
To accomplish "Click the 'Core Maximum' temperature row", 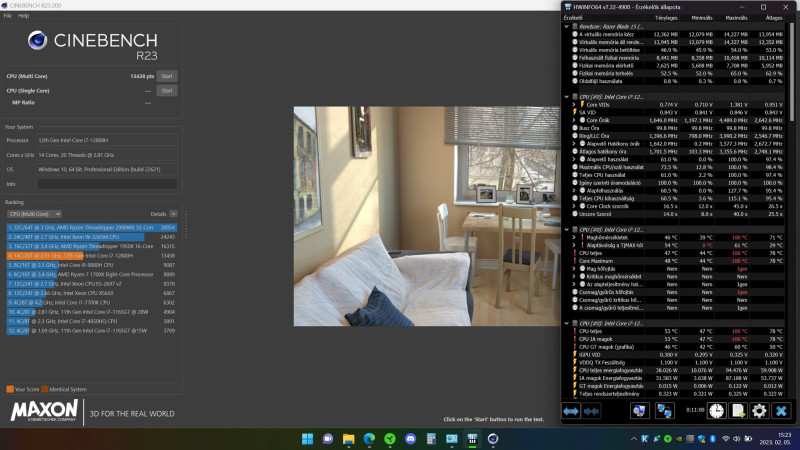I will coord(677,261).
